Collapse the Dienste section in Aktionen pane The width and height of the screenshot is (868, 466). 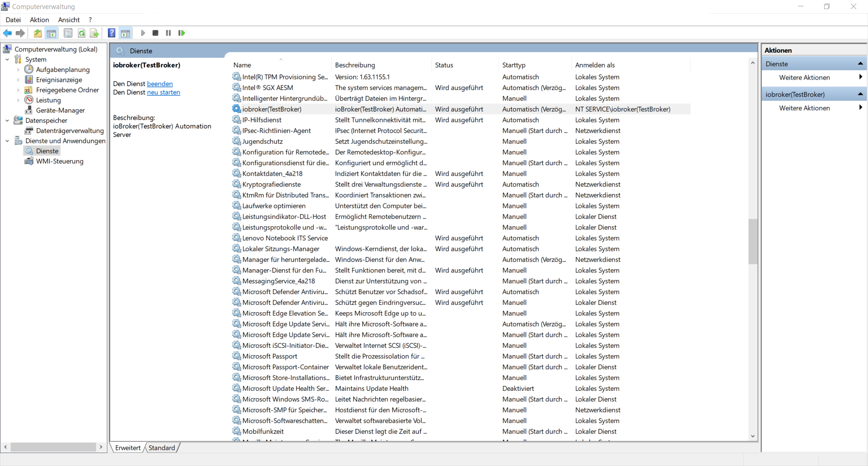point(860,64)
